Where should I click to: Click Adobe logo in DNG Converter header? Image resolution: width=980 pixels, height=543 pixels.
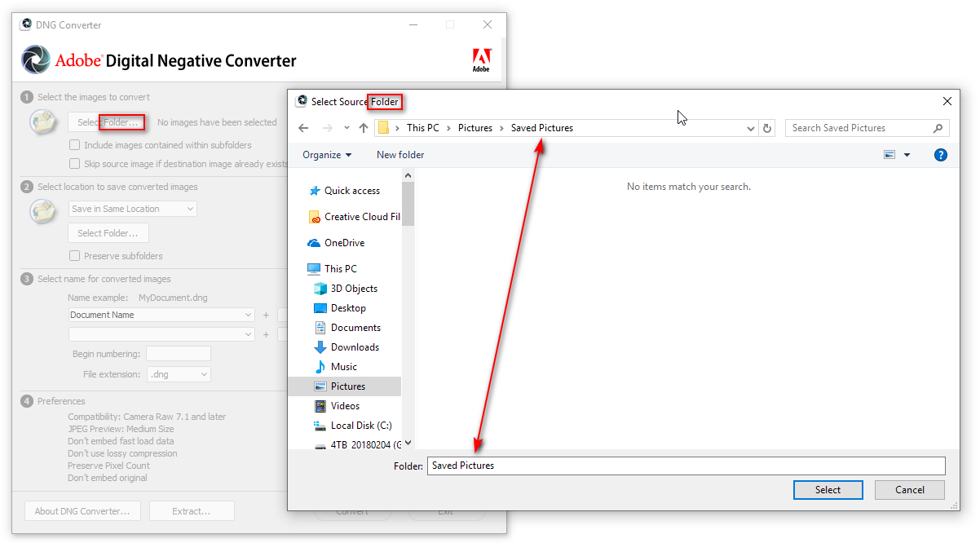[x=481, y=60]
